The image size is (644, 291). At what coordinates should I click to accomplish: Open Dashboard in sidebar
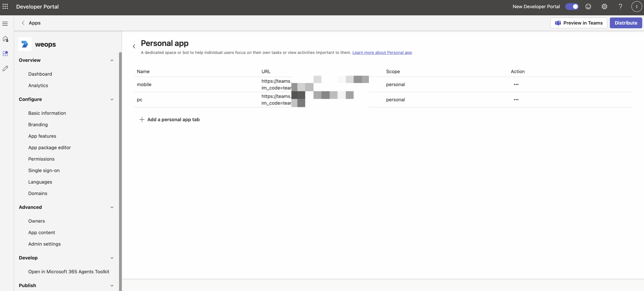click(40, 74)
